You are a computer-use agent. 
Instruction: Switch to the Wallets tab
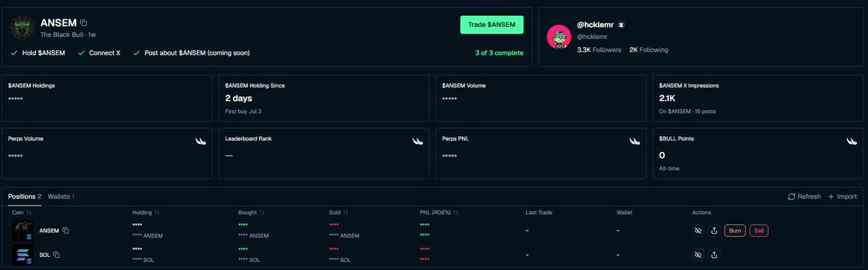(61, 196)
